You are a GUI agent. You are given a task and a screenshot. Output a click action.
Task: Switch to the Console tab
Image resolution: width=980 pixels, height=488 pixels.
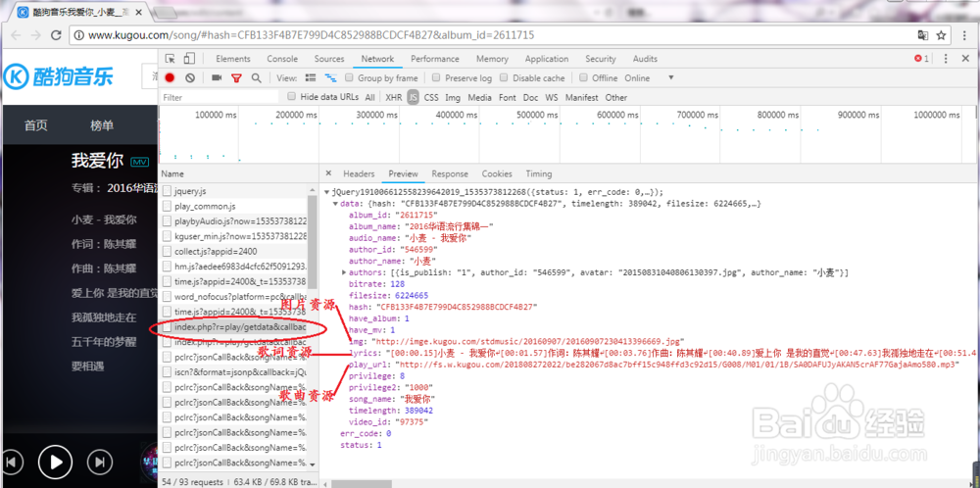pyautogui.click(x=282, y=59)
